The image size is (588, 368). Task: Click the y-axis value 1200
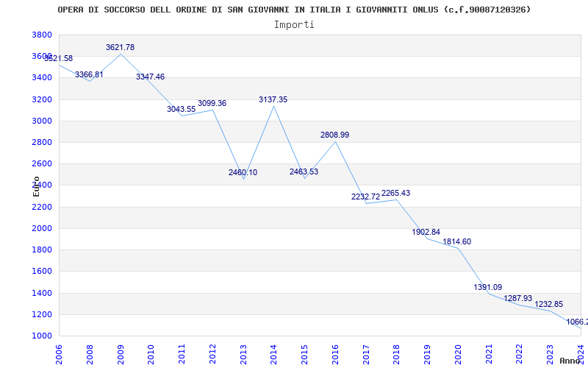42,315
